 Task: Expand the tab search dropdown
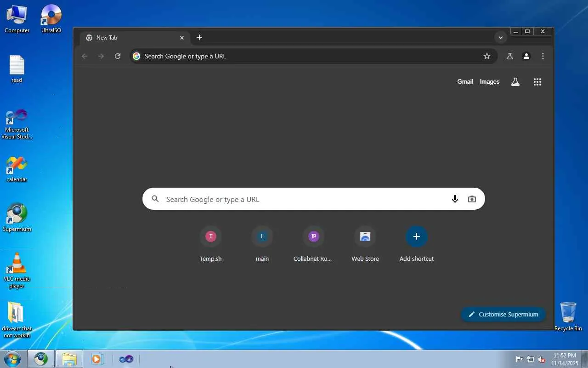[501, 37]
